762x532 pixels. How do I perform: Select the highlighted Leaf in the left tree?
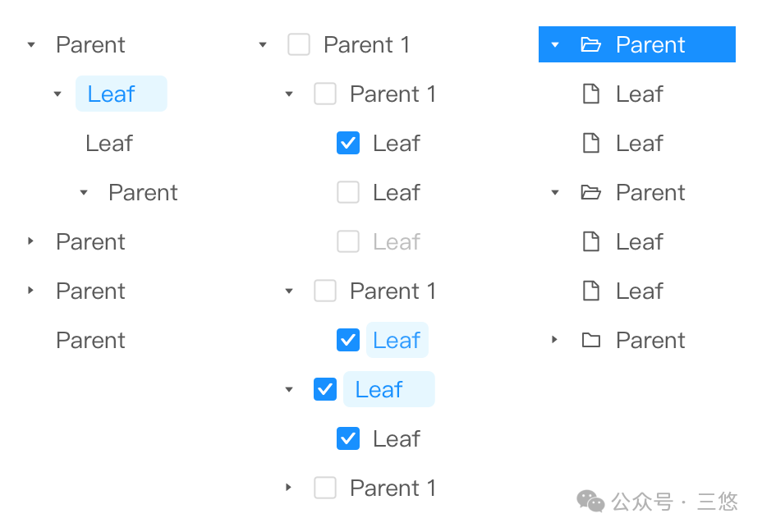click(112, 94)
